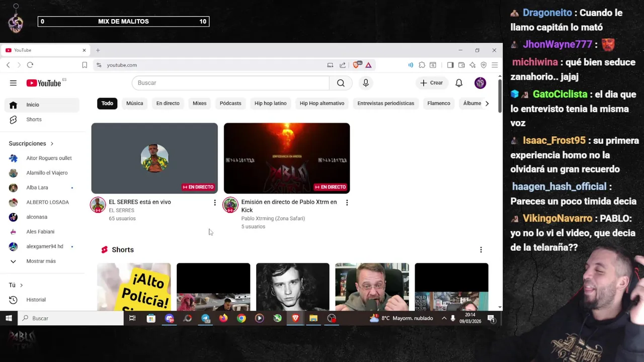This screenshot has height=362, width=644.
Task: Open the ¡Alto Policía! short thumbnail
Action: (134, 287)
